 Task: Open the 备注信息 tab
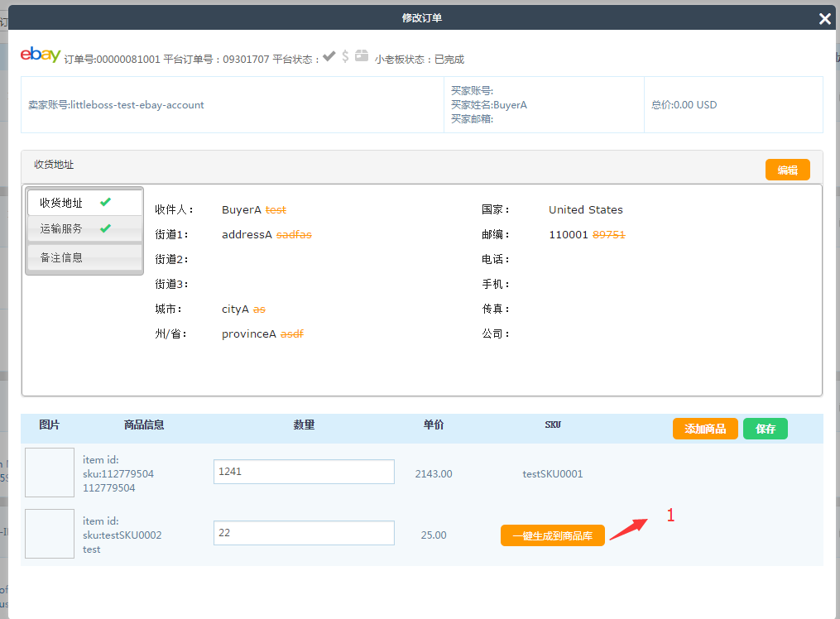(x=62, y=257)
